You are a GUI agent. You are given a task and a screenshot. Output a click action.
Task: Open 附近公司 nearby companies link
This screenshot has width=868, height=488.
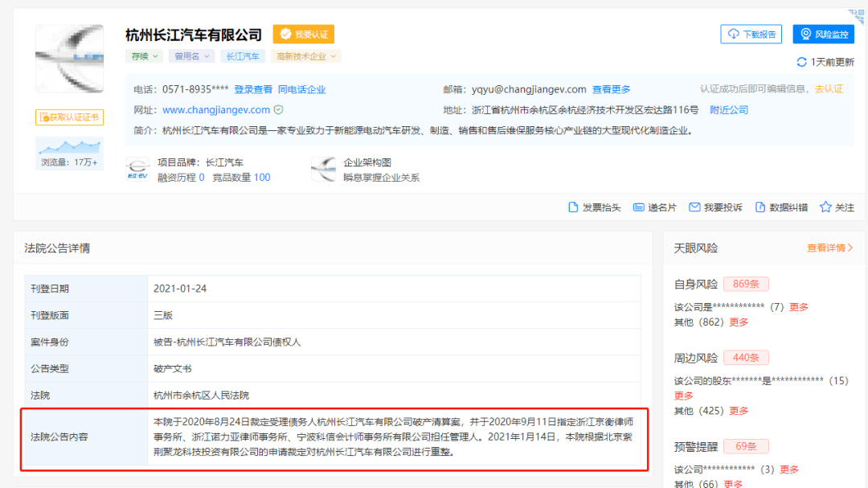click(728, 109)
